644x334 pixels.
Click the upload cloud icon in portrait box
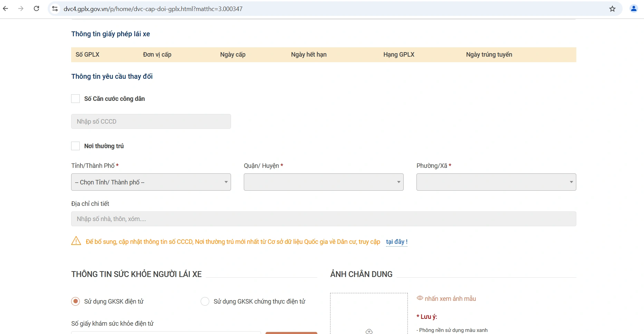coord(369,331)
